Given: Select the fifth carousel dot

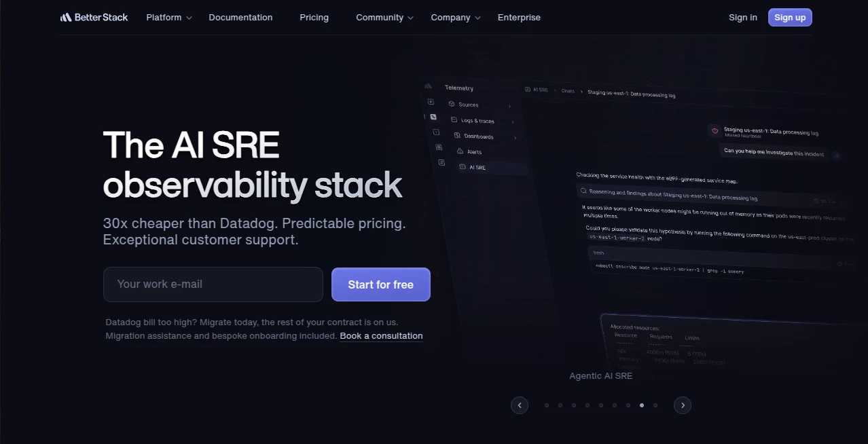Looking at the screenshot, I should (601, 405).
